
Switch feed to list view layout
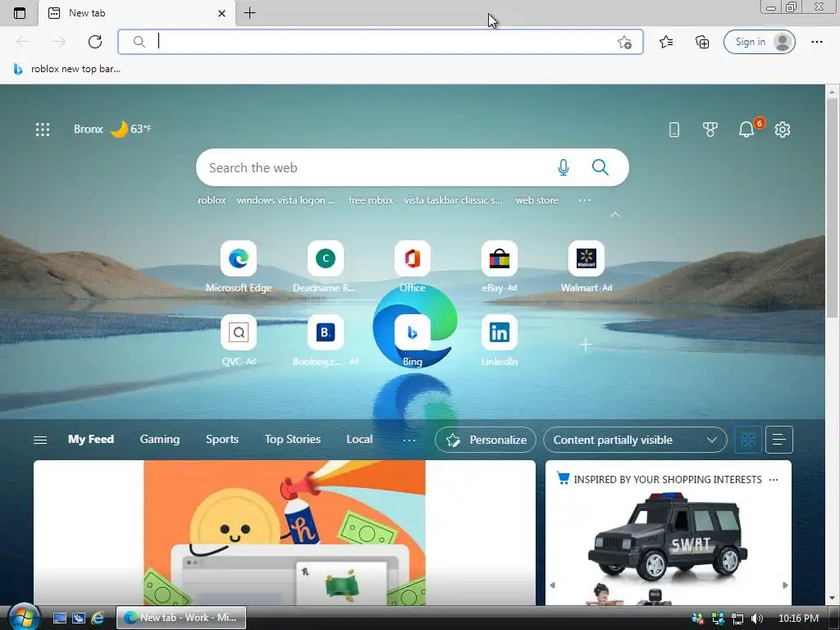(779, 440)
